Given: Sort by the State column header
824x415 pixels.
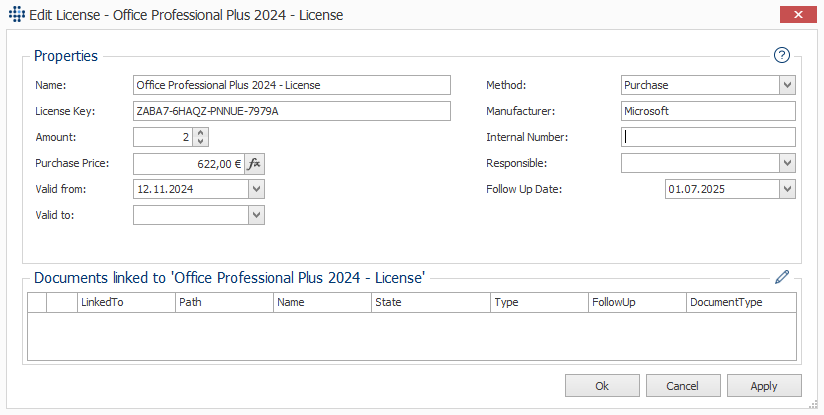Looking at the screenshot, I should click(431, 302).
